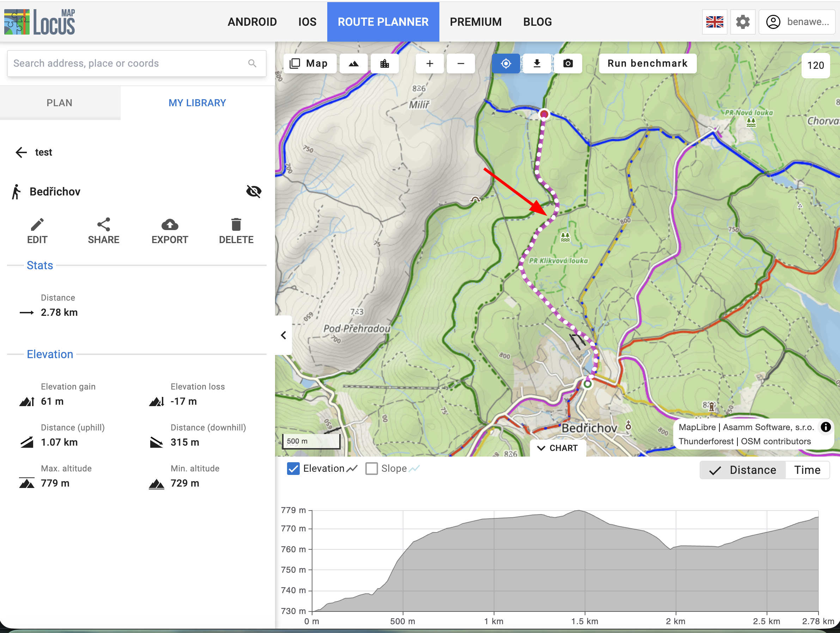Click the search magnifier icon
This screenshot has width=840, height=633.
(x=252, y=64)
